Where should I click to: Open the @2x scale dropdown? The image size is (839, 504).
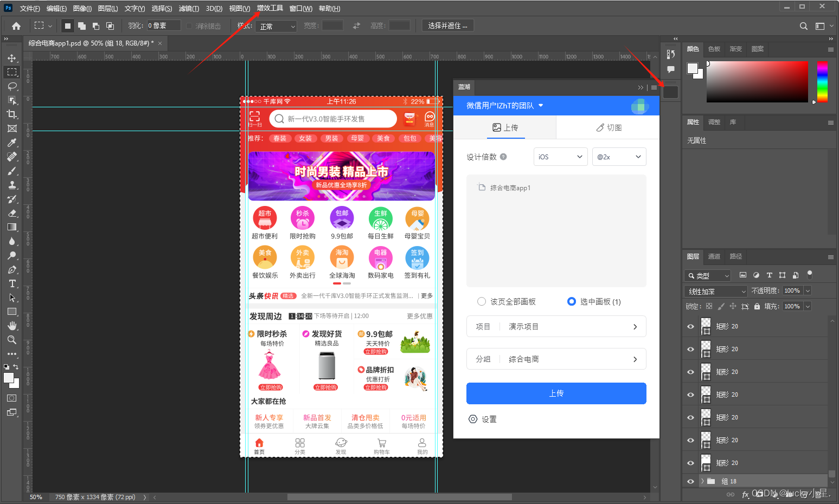click(x=619, y=157)
